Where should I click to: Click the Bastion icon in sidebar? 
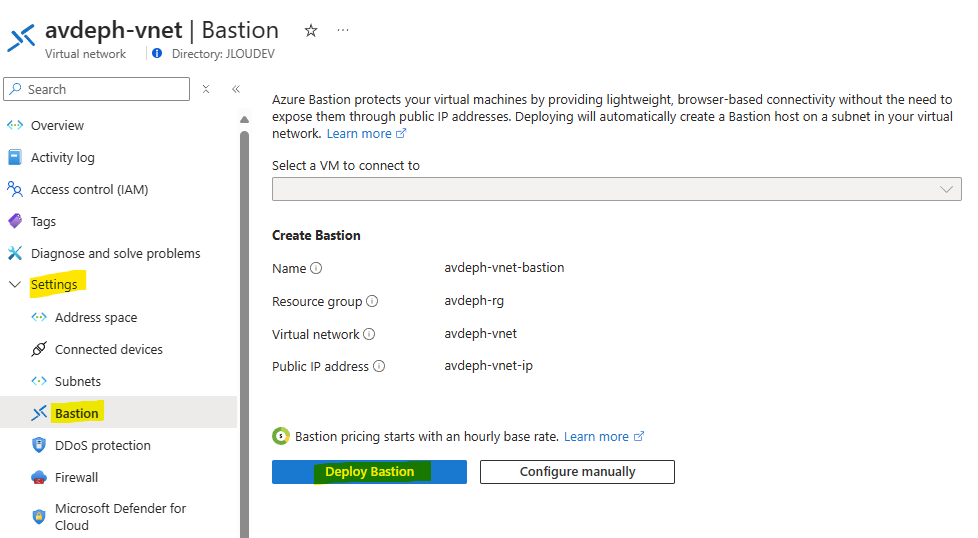pos(39,413)
